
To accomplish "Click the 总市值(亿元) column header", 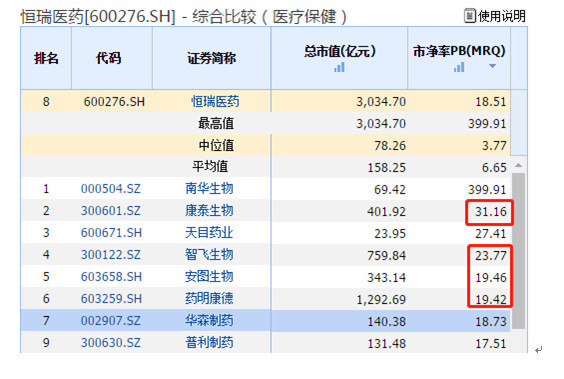I will pyautogui.click(x=339, y=58).
